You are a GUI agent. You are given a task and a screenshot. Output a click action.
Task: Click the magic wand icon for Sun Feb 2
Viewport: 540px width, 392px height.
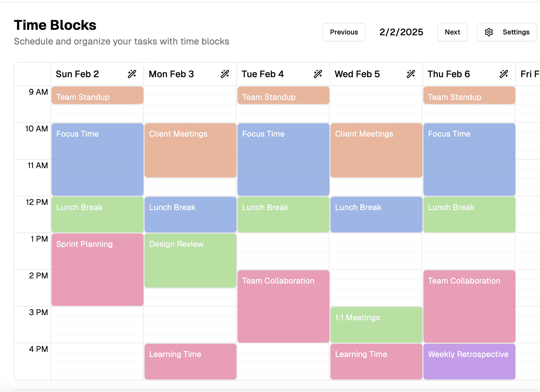[132, 74]
